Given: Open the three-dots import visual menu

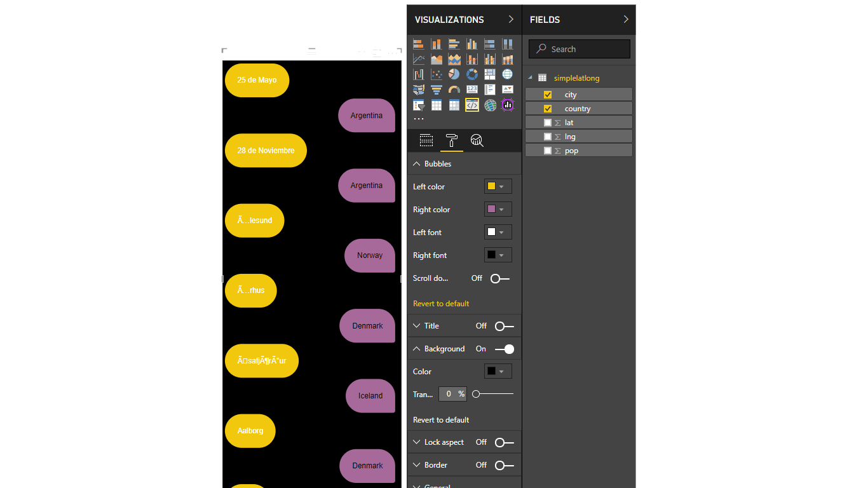Looking at the screenshot, I should pos(419,119).
